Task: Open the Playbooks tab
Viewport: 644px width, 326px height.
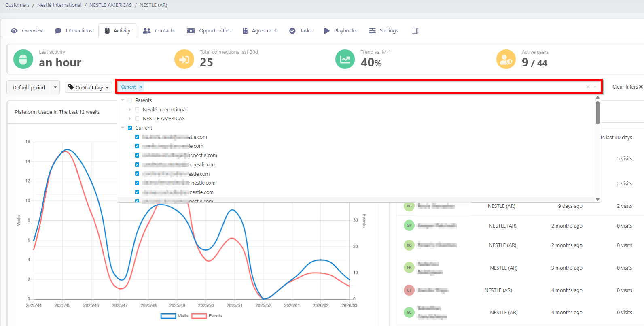Action: (340, 31)
